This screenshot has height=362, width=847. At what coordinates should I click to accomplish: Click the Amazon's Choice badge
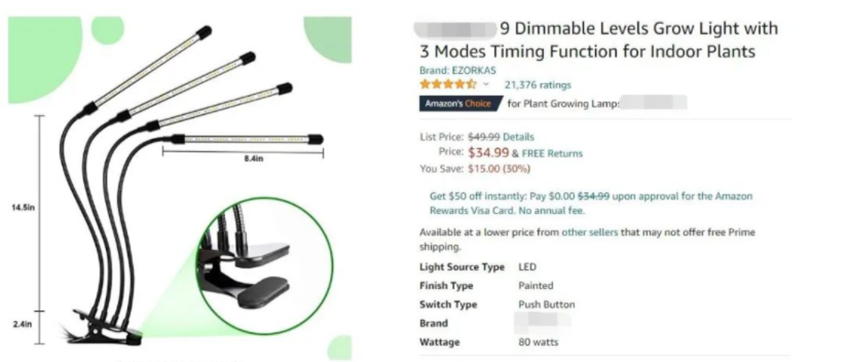tap(461, 103)
